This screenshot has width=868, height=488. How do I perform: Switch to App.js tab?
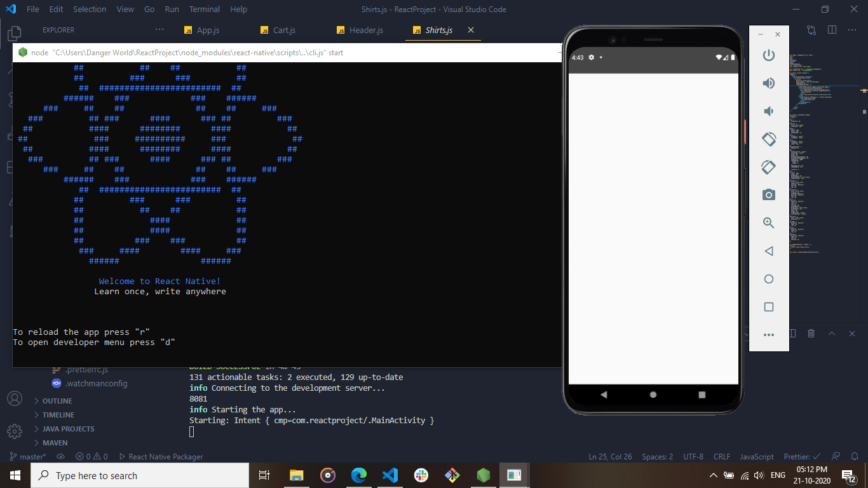208,30
